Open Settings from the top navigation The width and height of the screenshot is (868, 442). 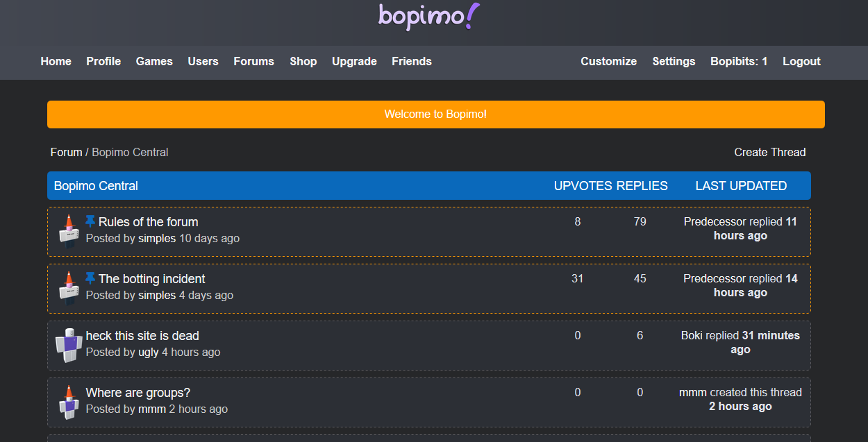674,61
